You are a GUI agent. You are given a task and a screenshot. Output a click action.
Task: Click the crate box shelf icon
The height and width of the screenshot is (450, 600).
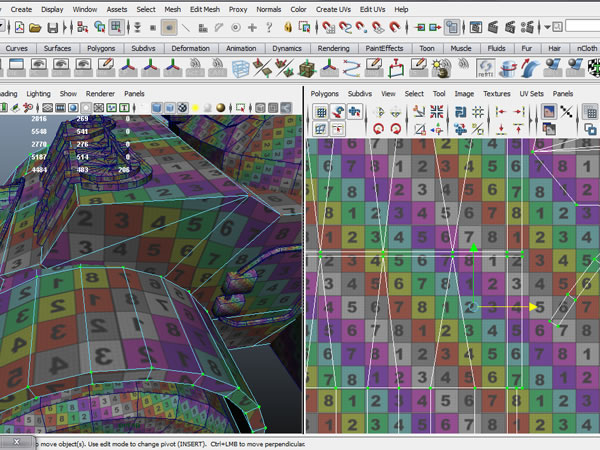tap(307, 68)
